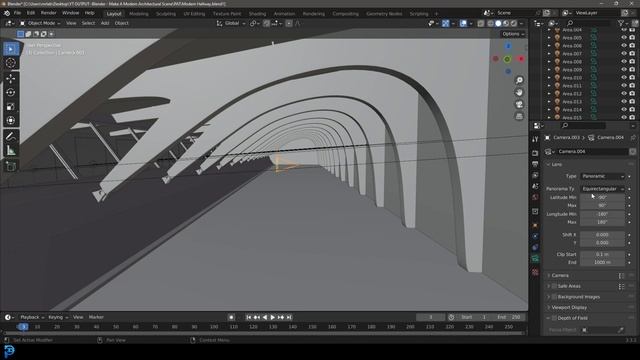Switch to Modeling workspace tab
This screenshot has height=360, width=640.
(x=139, y=13)
